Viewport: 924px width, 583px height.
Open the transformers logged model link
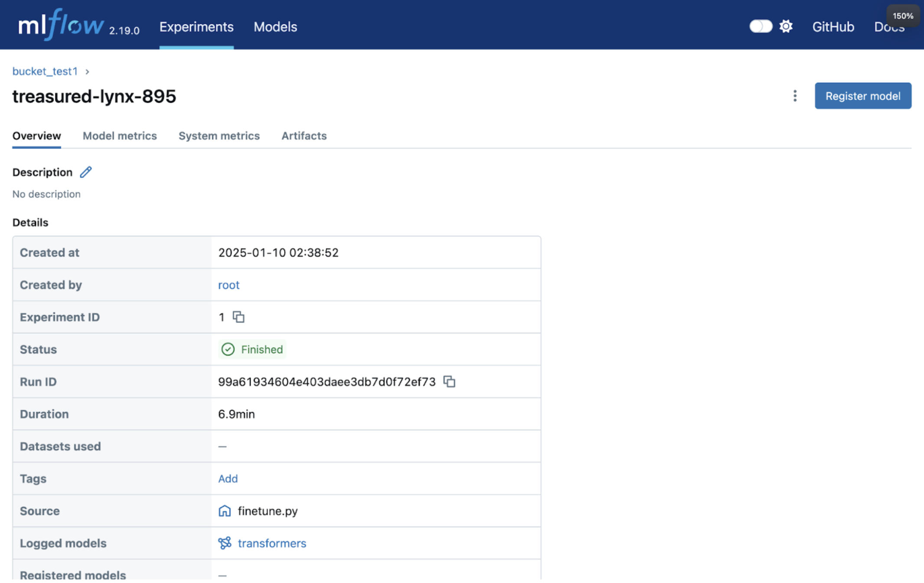pyautogui.click(x=272, y=543)
